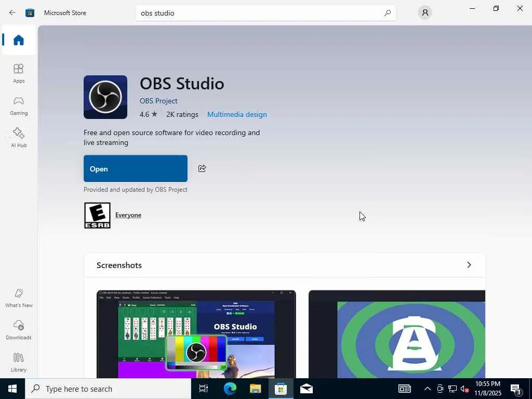The width and height of the screenshot is (532, 399).
Task: Open the second screenshot with green circles
Action: coord(397,334)
